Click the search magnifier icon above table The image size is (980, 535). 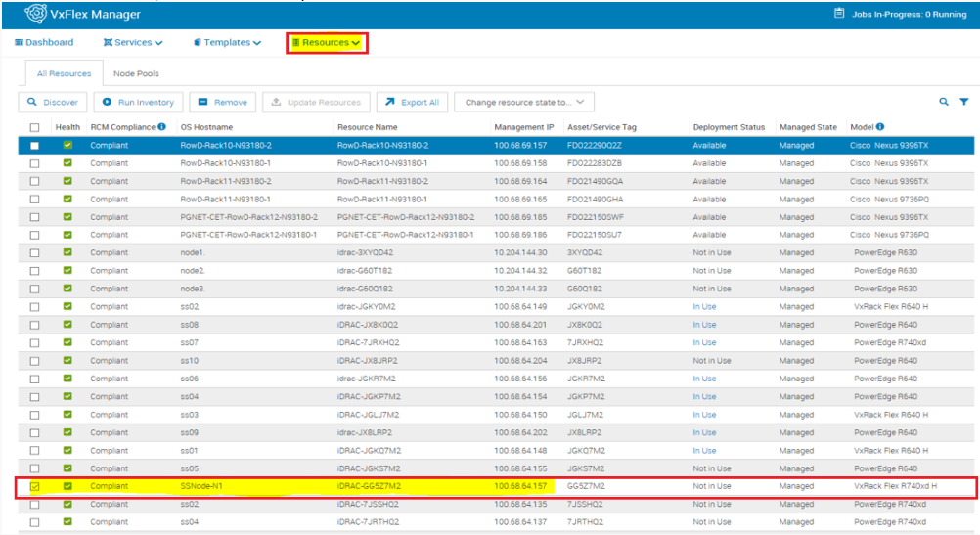[944, 102]
